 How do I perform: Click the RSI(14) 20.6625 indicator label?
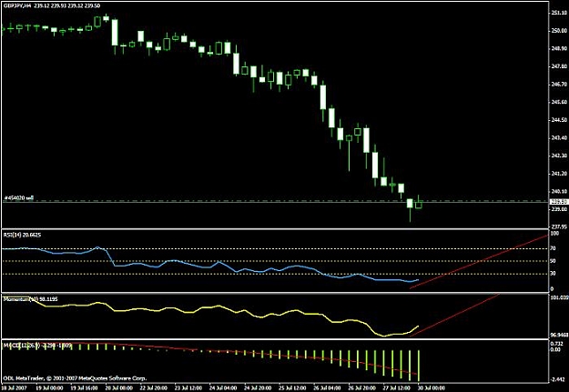pyautogui.click(x=22, y=235)
